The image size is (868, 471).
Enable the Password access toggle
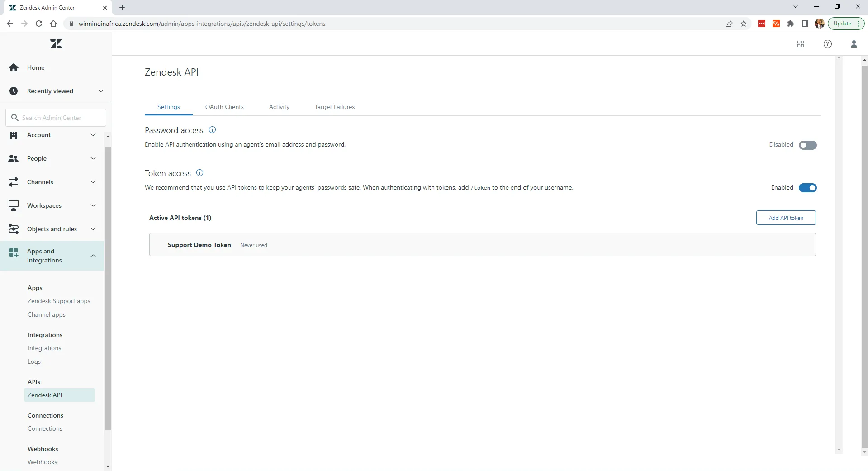[808, 145]
